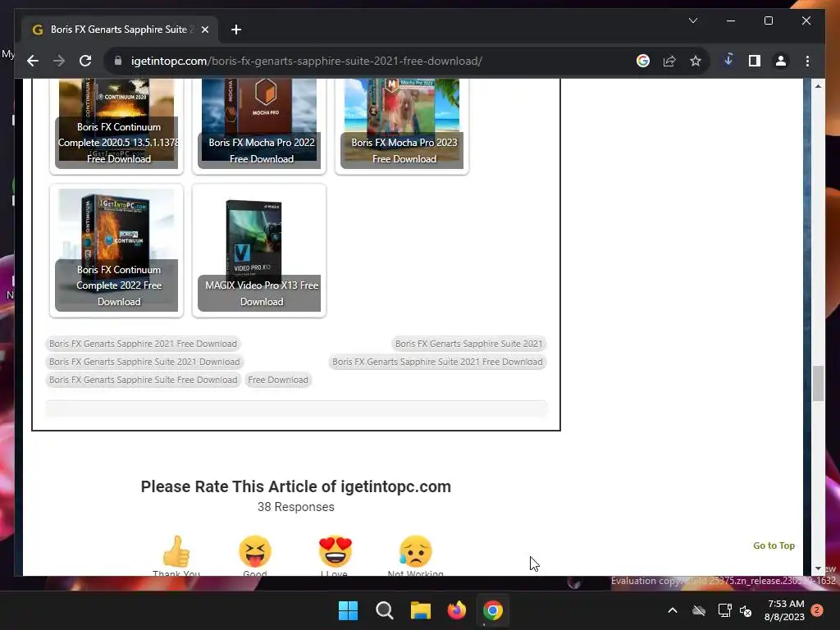Click the page scrollbar thumb

(818, 383)
